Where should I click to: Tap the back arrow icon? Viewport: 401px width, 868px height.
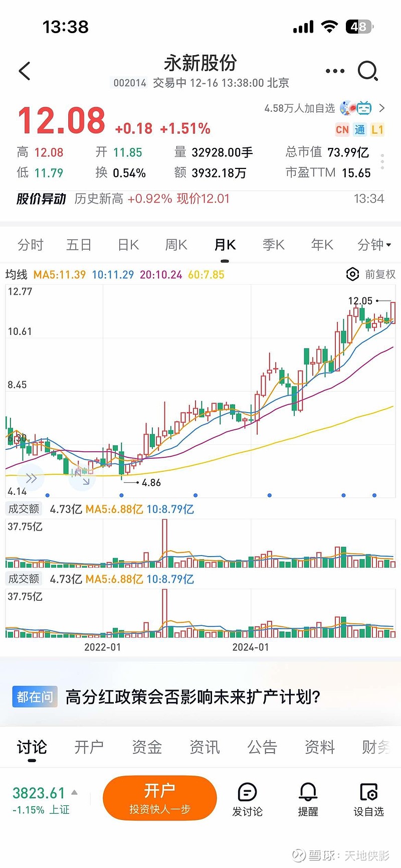click(25, 71)
